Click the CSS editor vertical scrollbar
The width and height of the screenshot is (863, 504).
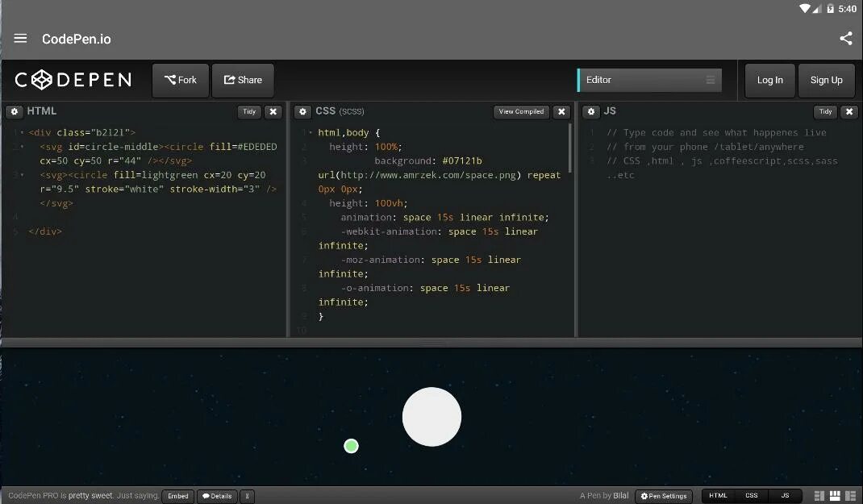[x=569, y=148]
